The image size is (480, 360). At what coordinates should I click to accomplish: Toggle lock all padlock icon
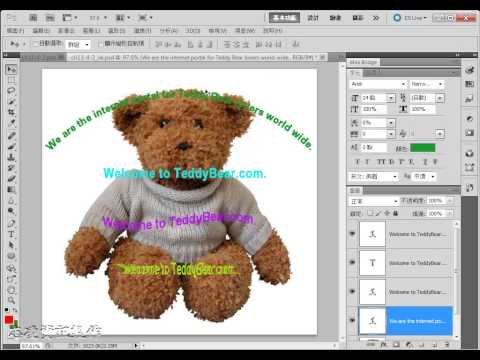click(395, 213)
